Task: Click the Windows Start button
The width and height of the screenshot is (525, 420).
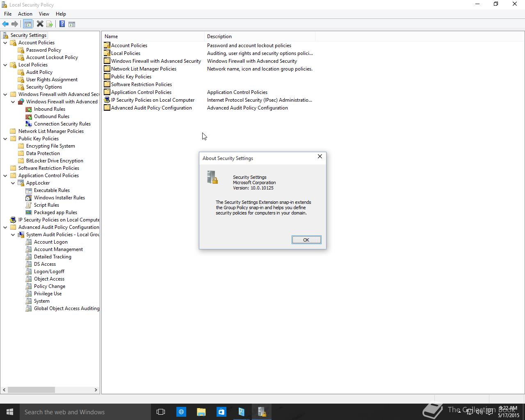Action: point(10,412)
